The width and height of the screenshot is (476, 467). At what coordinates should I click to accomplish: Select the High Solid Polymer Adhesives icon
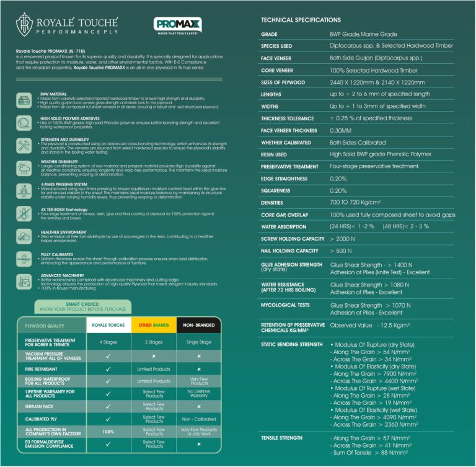click(24, 123)
